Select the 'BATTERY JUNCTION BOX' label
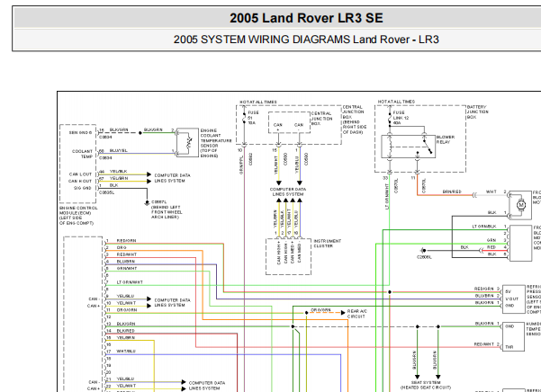The height and width of the screenshot is (392, 541). click(x=477, y=112)
